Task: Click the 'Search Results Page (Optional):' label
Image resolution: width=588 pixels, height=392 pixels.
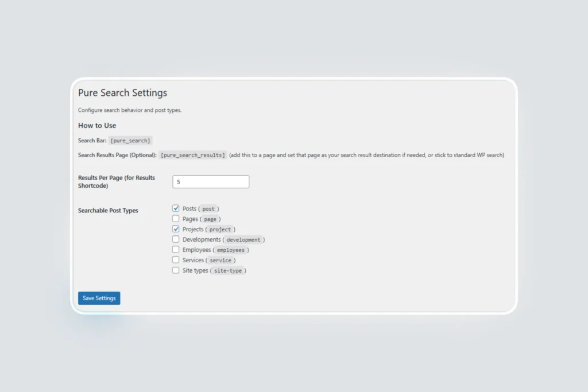Action: pos(117,155)
